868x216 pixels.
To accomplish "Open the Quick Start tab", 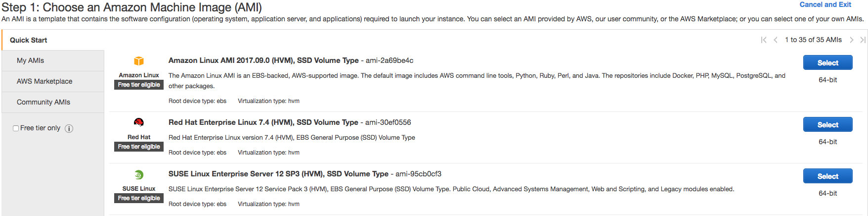I will (x=29, y=40).
